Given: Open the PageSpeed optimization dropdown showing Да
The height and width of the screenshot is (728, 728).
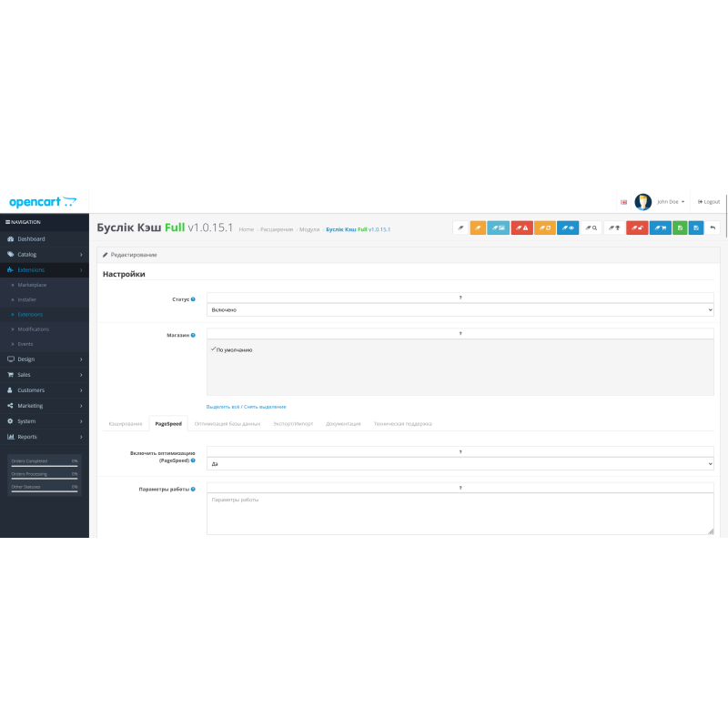Looking at the screenshot, I should pos(460,463).
